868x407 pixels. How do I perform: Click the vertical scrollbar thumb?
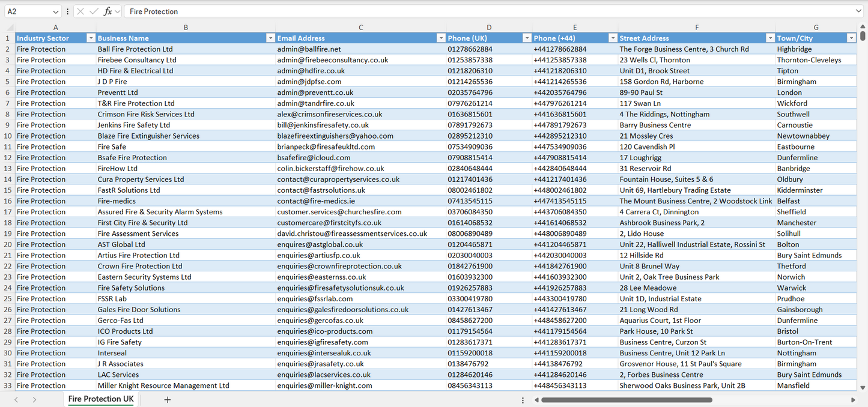coord(863,36)
